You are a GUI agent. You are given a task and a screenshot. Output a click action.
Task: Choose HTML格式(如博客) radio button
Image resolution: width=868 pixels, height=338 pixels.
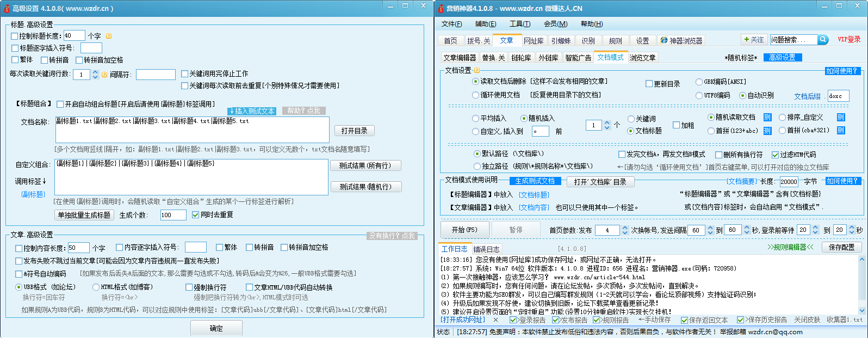click(96, 287)
